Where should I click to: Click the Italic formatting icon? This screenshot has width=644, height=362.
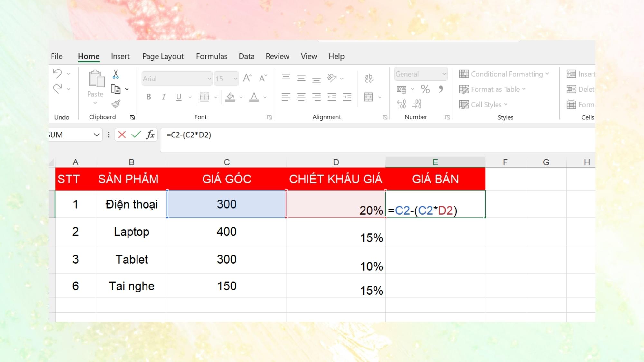tap(164, 97)
